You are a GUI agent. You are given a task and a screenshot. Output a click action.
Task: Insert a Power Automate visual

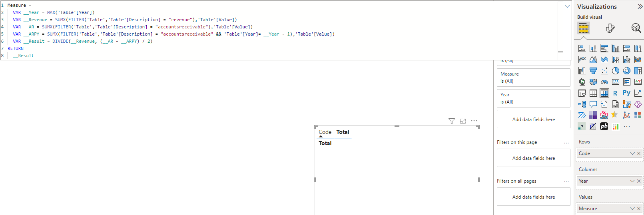pyautogui.click(x=582, y=115)
